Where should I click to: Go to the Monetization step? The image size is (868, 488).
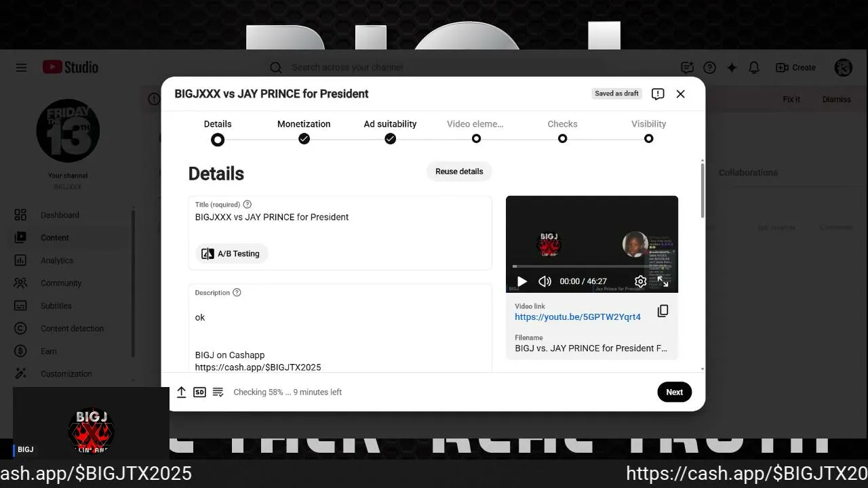[304, 131]
